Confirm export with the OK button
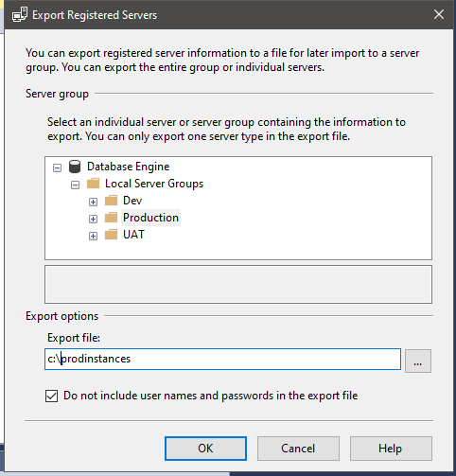456x476 pixels. 205,449
